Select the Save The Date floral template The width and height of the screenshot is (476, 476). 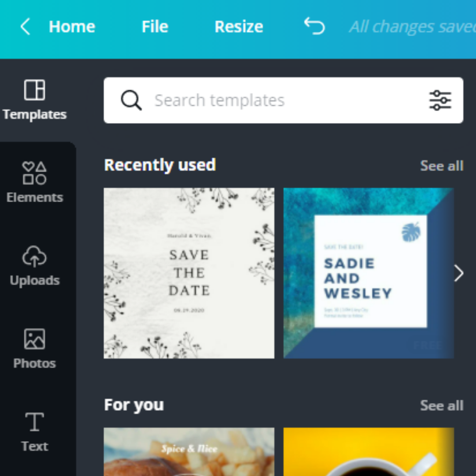click(189, 272)
